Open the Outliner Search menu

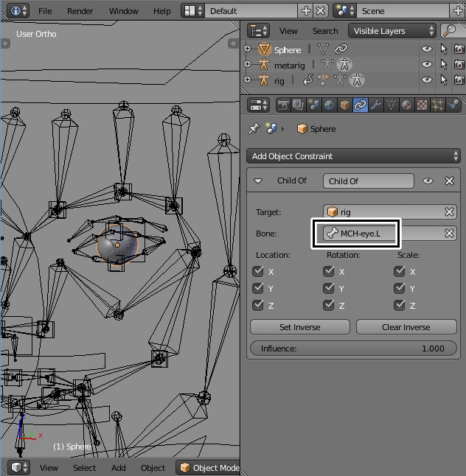(325, 31)
